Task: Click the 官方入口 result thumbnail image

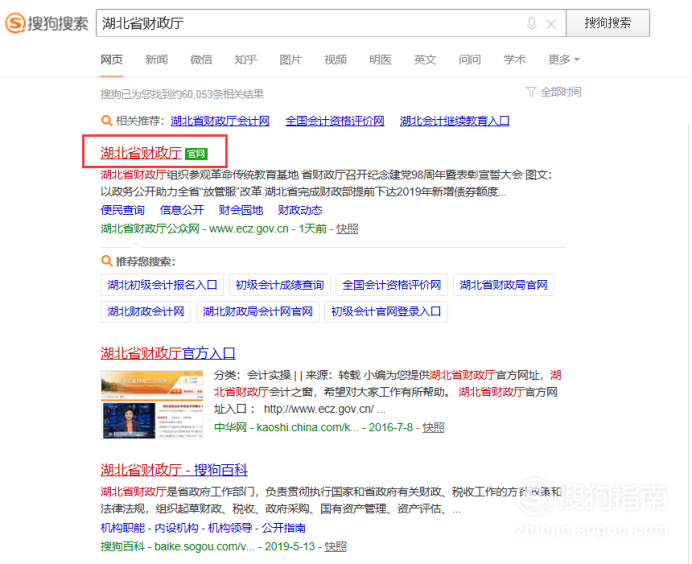Action: click(x=152, y=405)
